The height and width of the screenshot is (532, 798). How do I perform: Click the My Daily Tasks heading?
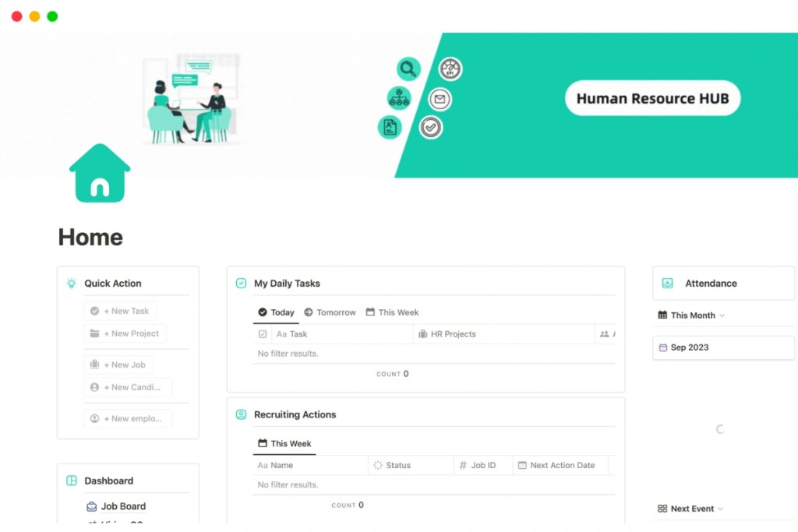pos(287,284)
